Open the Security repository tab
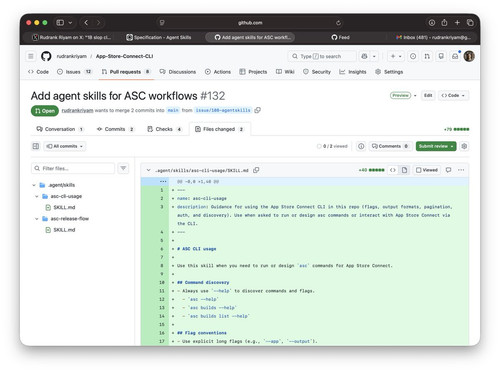This screenshot has width=500, height=372. (317, 72)
